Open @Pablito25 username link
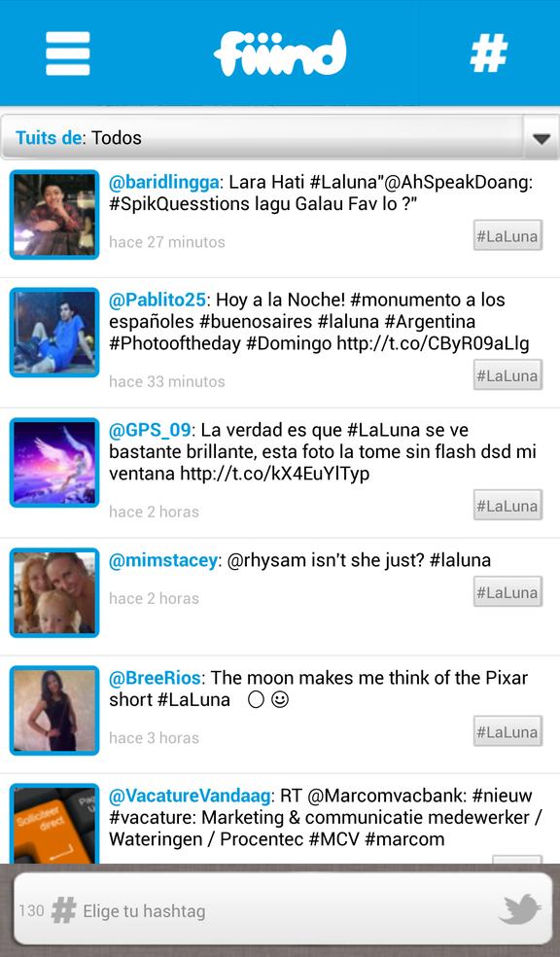Screen dimensions: 560x957 coord(157,300)
